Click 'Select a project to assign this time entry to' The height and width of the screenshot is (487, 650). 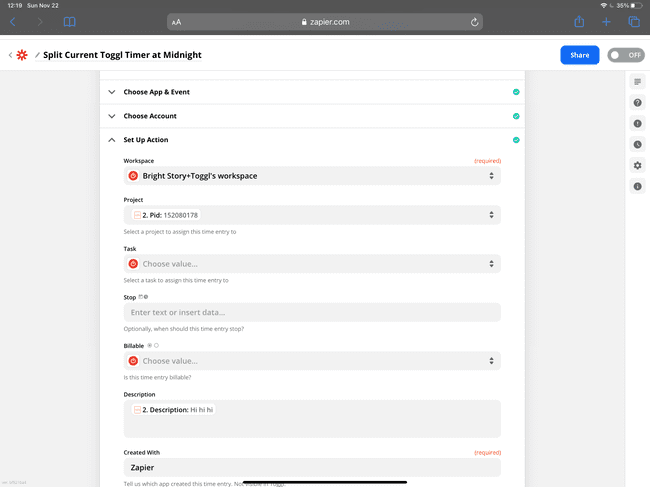[180, 232]
